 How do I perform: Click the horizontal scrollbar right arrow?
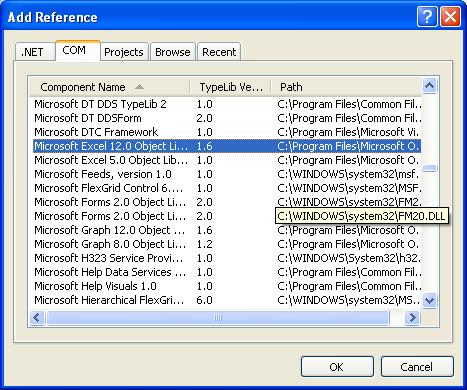tap(413, 317)
